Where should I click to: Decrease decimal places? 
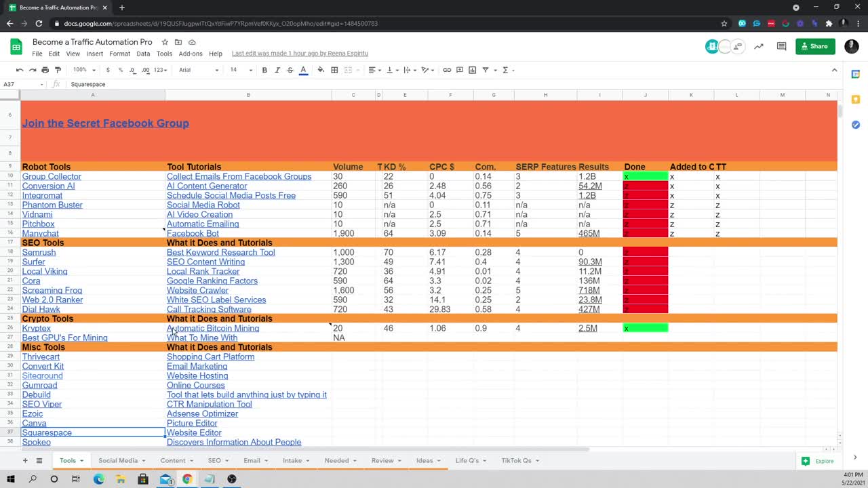[132, 70]
